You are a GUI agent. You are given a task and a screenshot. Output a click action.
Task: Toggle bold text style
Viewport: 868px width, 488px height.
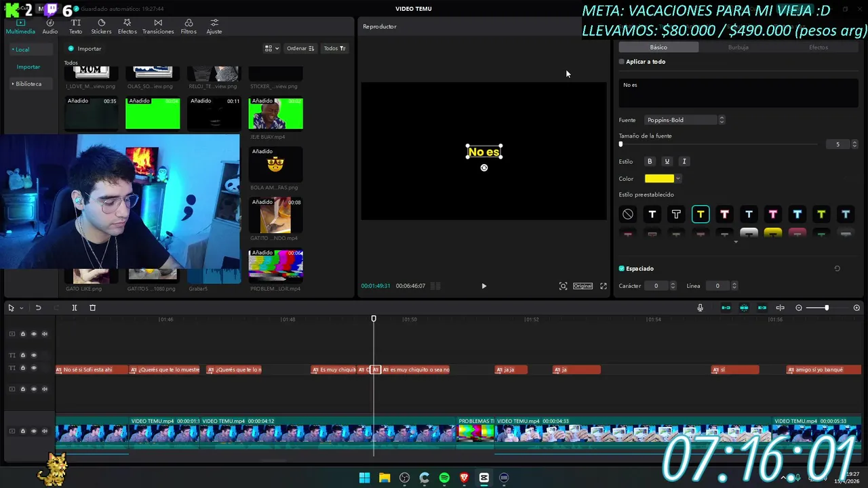click(650, 161)
